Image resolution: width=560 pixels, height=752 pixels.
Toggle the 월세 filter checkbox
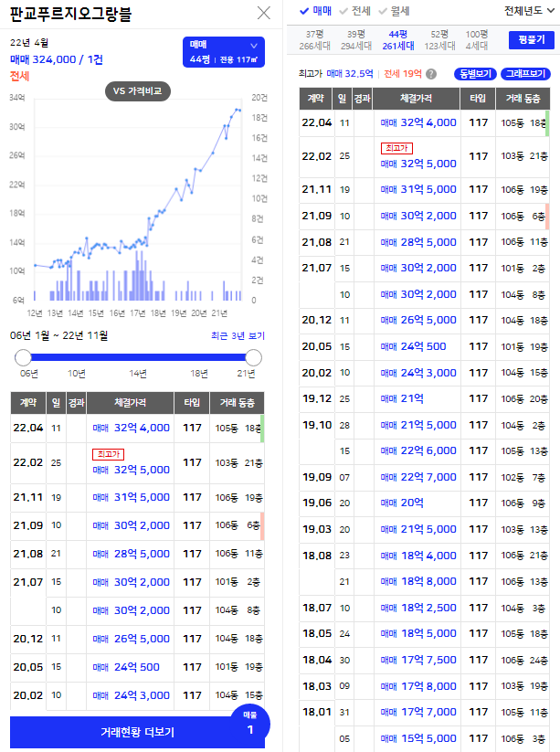pos(394,11)
